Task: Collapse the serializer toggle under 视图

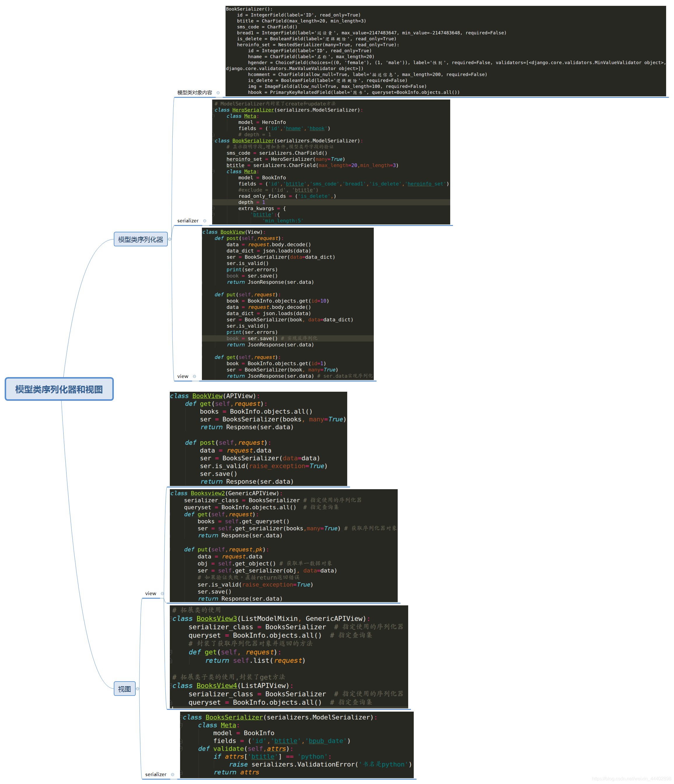Action: [x=172, y=775]
